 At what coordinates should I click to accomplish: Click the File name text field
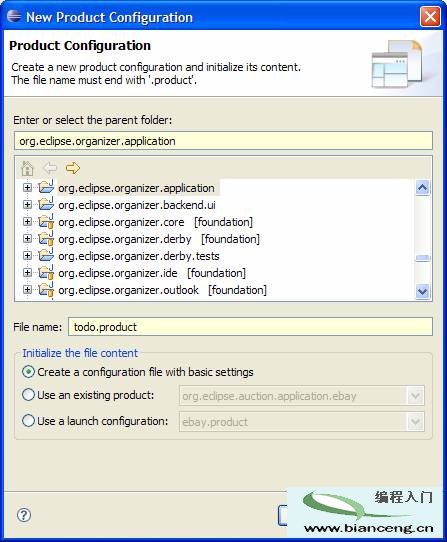click(250, 327)
